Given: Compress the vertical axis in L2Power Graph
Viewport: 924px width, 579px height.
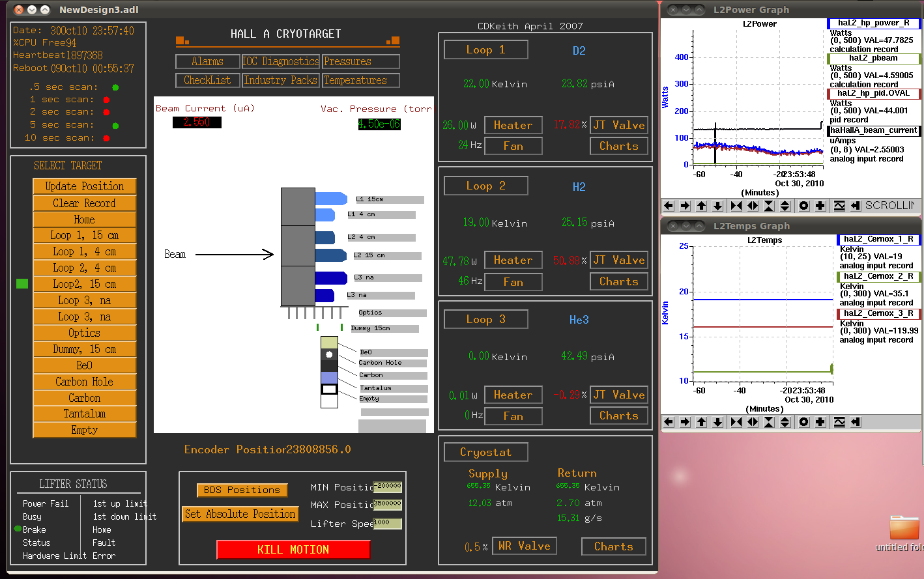Looking at the screenshot, I should pos(769,206).
